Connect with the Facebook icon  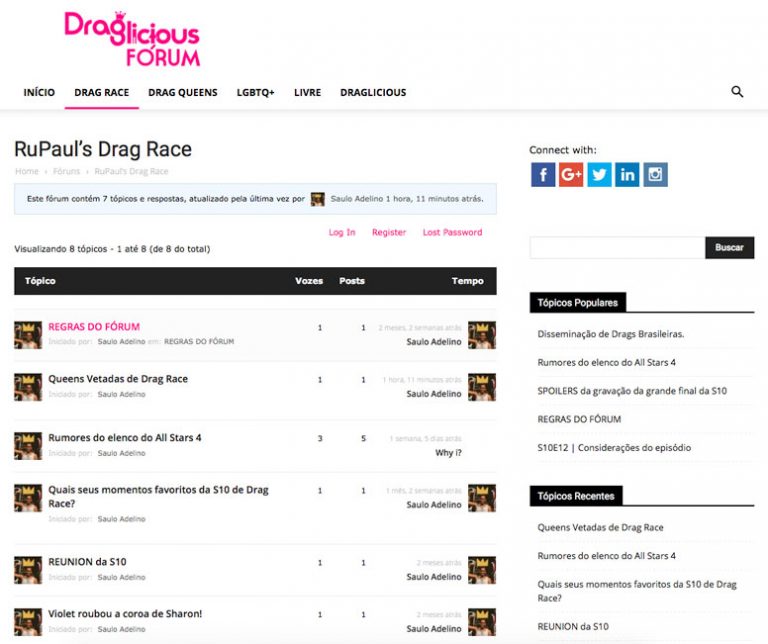543,175
